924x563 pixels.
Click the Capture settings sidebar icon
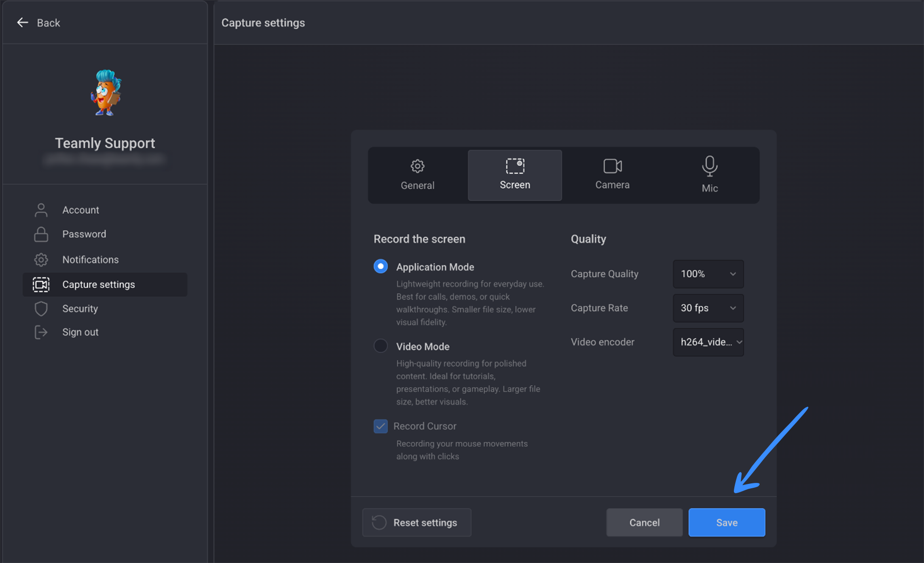(41, 284)
